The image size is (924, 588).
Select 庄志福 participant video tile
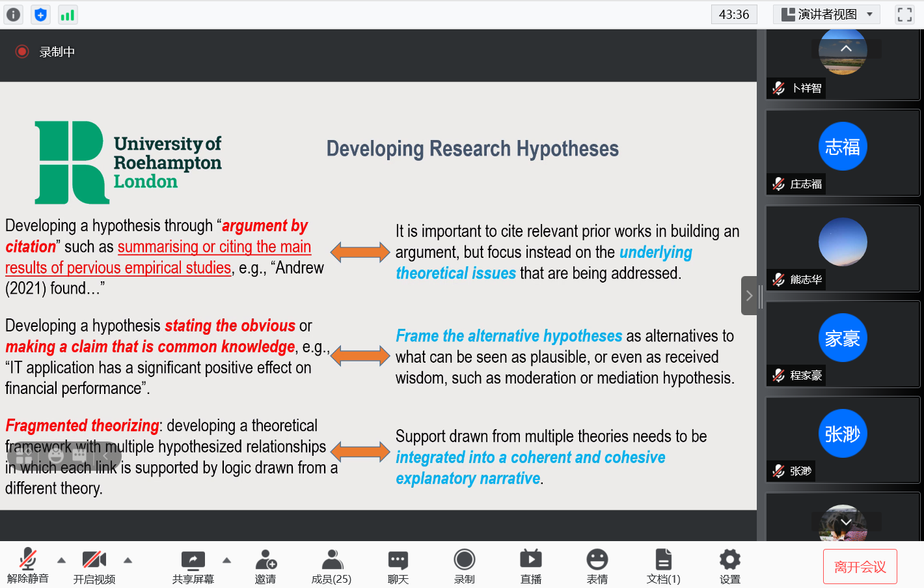point(842,152)
